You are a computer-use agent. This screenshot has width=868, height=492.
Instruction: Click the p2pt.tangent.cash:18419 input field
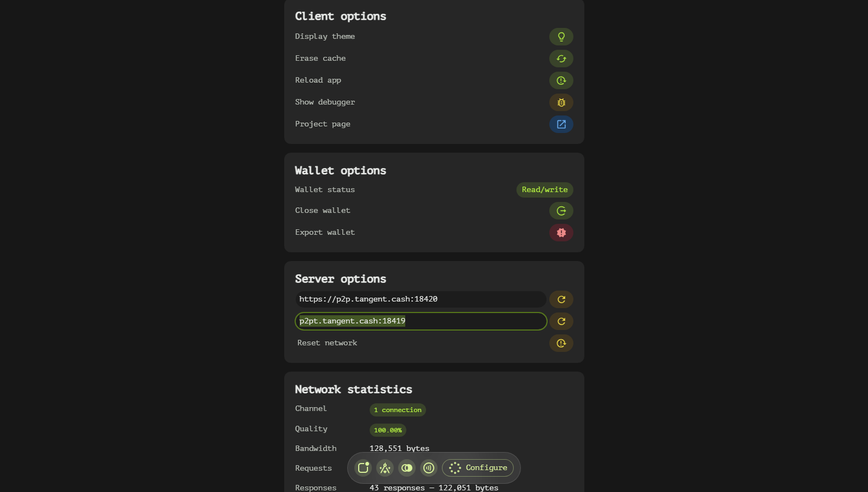tap(420, 321)
